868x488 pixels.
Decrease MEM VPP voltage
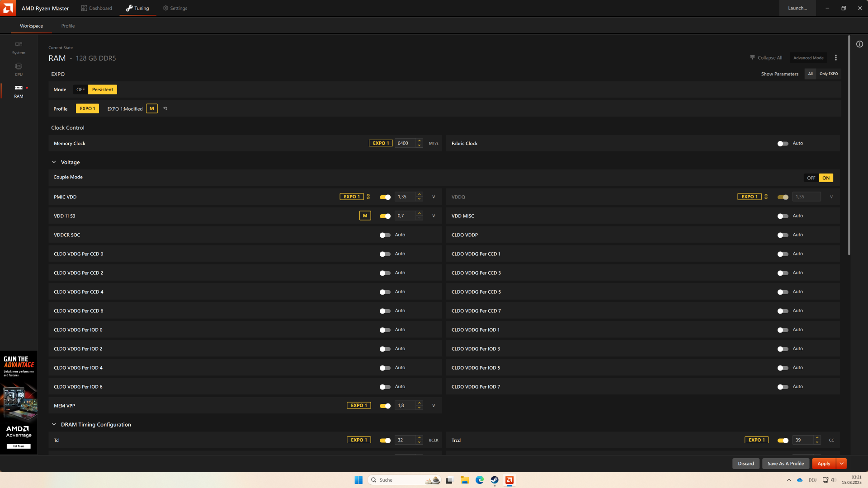pos(420,408)
